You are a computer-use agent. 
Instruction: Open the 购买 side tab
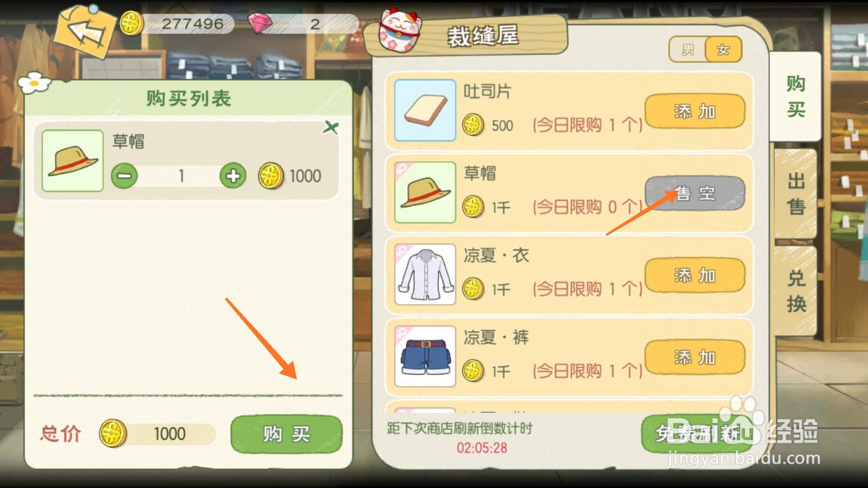(795, 97)
